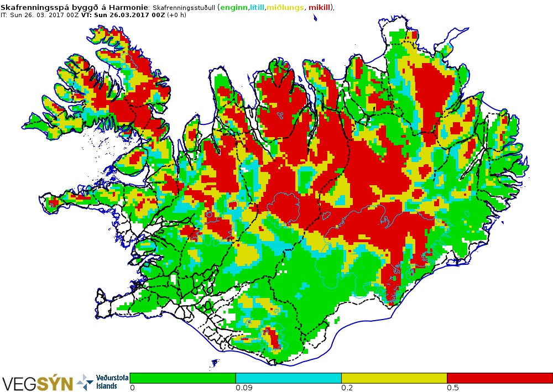Click the yellow word 'miðlungs' in title
Screen dimensions: 553x392
coord(285,8)
